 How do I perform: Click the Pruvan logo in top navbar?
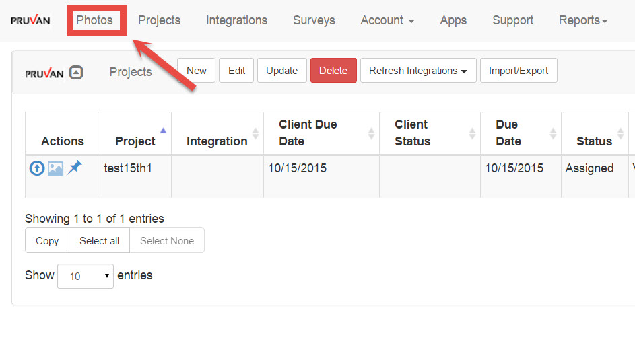tap(30, 20)
